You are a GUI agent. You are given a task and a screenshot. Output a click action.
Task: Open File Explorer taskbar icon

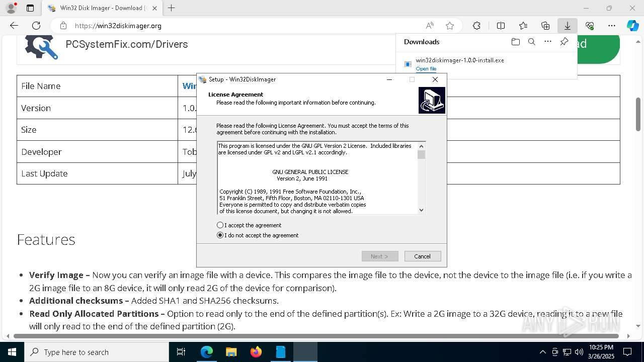coord(231,352)
